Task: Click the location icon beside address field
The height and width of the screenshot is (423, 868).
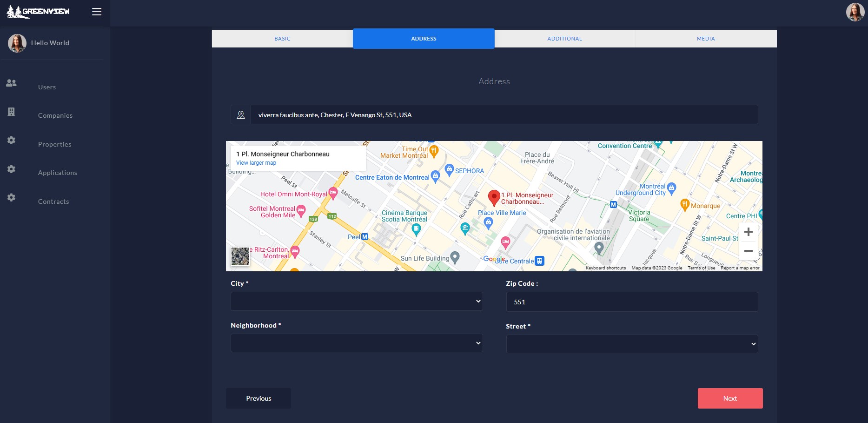Action: point(241,115)
